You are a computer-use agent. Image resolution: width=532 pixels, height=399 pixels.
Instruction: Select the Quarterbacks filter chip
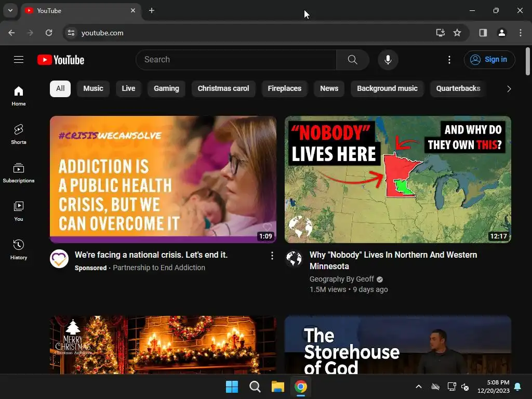coord(458,88)
